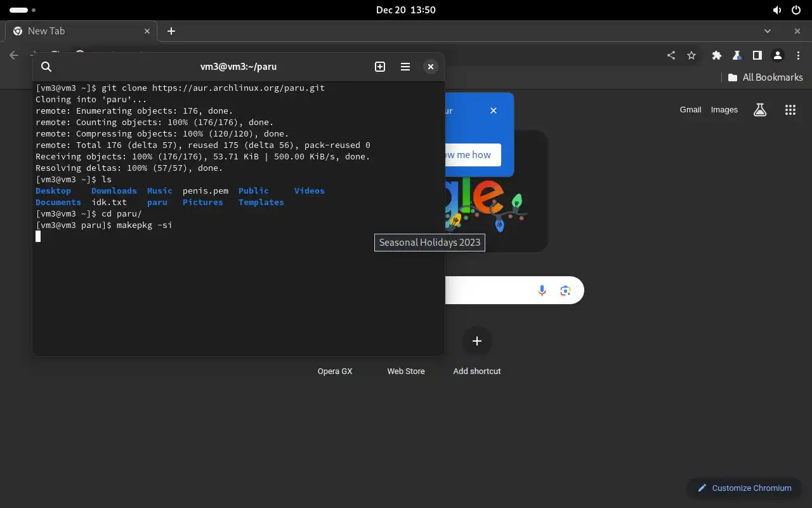Open the Extensions puzzle icon
This screenshot has width=812, height=508.
[x=717, y=55]
